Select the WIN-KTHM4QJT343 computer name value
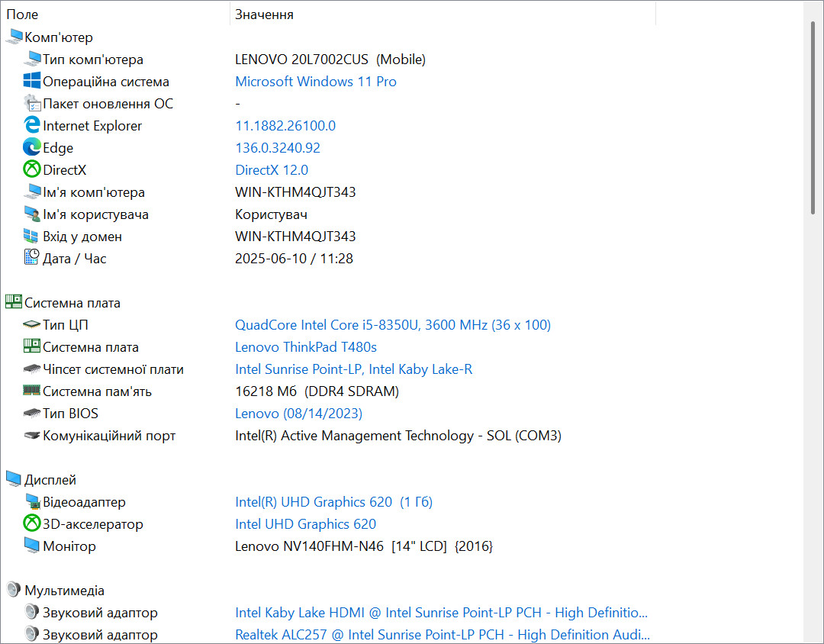824x644 pixels. [x=295, y=192]
